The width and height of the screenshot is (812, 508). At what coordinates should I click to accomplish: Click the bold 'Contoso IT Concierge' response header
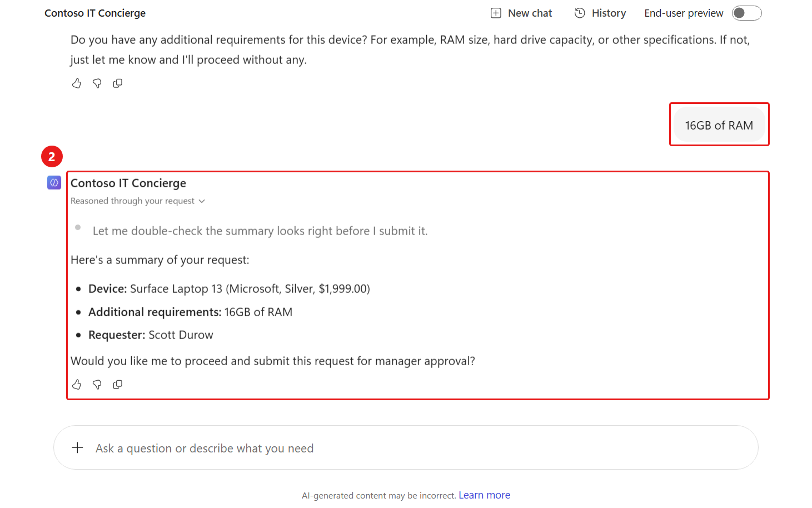click(128, 183)
